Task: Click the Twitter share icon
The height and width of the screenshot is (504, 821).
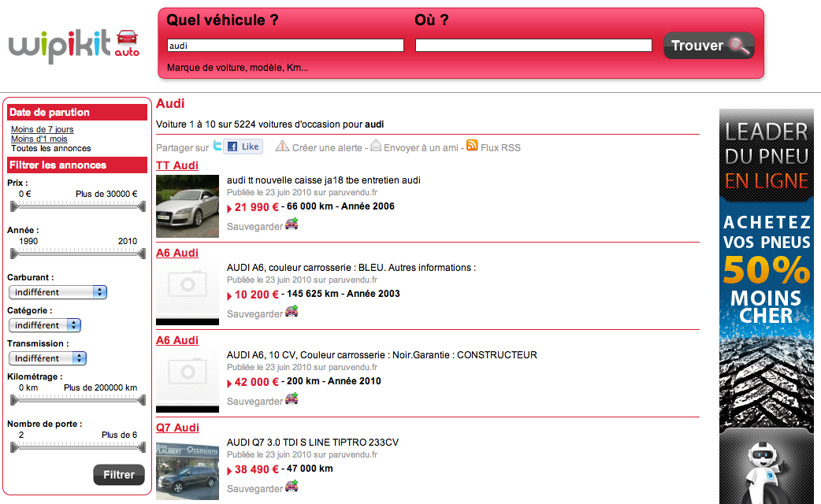Action: 217,146
